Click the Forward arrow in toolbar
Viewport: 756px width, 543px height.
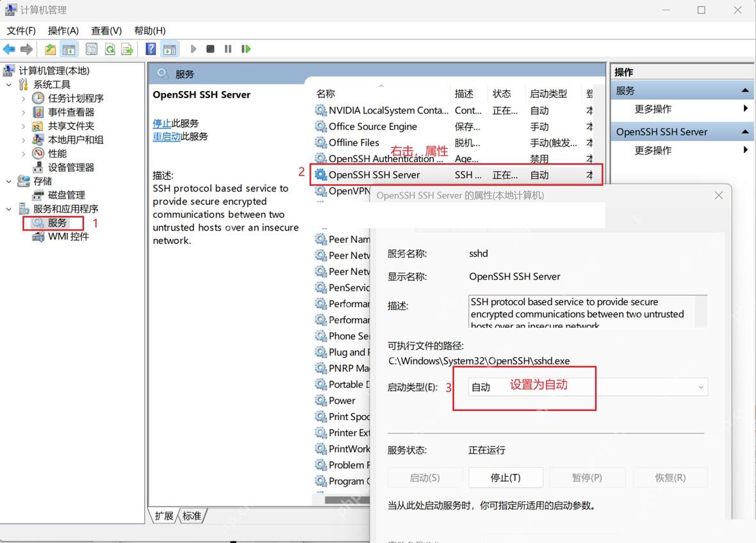(x=27, y=49)
